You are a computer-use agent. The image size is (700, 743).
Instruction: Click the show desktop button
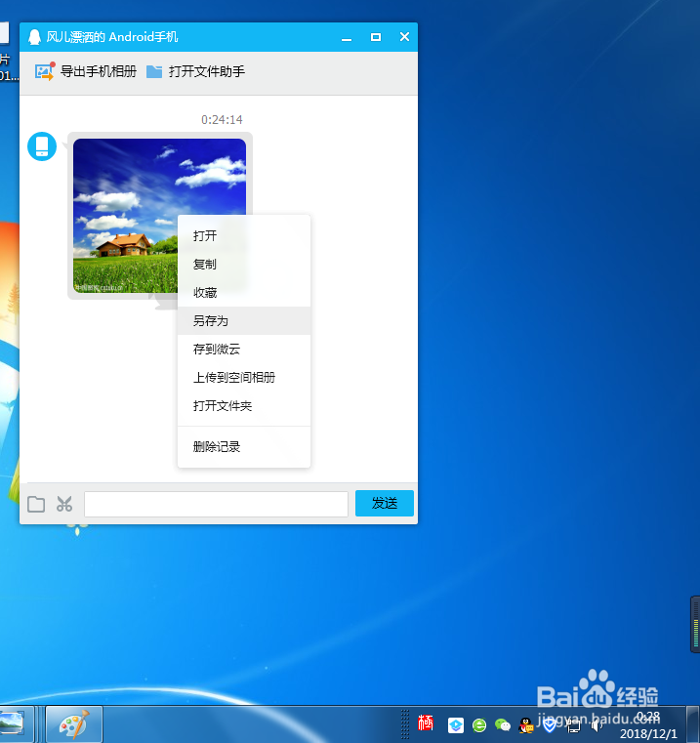[693, 724]
